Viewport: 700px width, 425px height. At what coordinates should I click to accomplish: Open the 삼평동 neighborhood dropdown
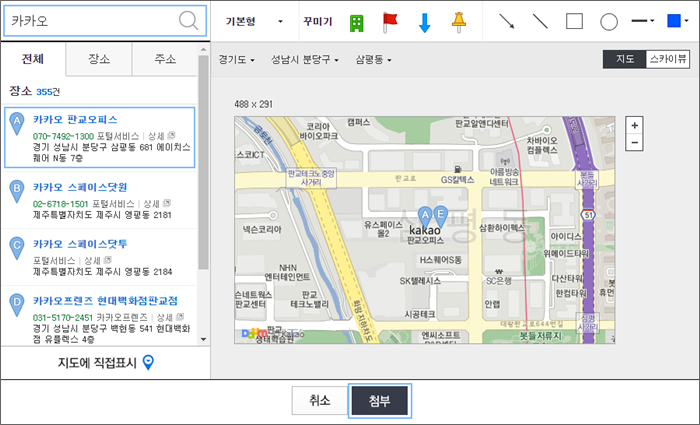[x=373, y=59]
